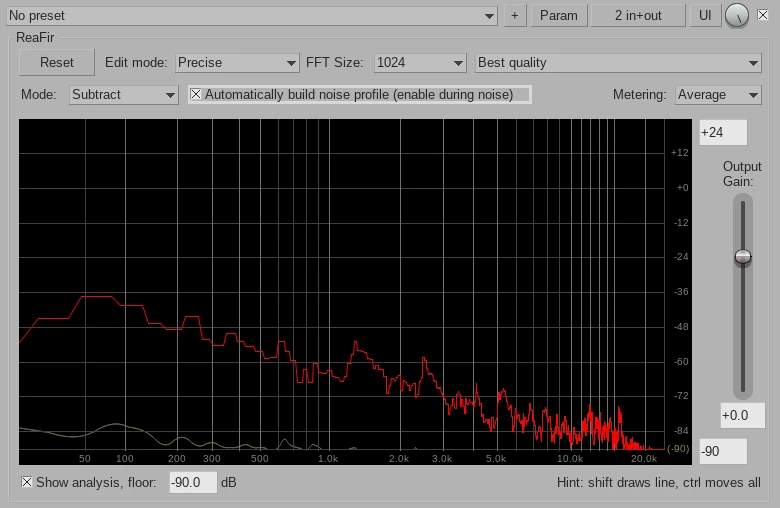The image size is (780, 508).
Task: Click the plus button beside the preset list
Action: pyautogui.click(x=514, y=16)
